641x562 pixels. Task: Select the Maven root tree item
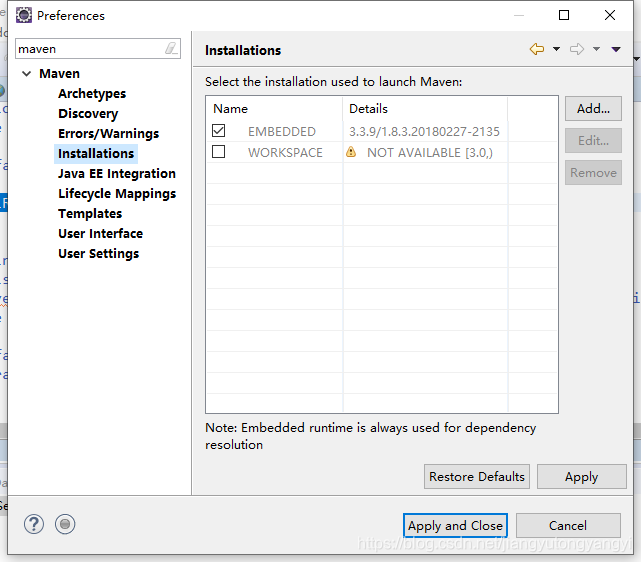(59, 74)
